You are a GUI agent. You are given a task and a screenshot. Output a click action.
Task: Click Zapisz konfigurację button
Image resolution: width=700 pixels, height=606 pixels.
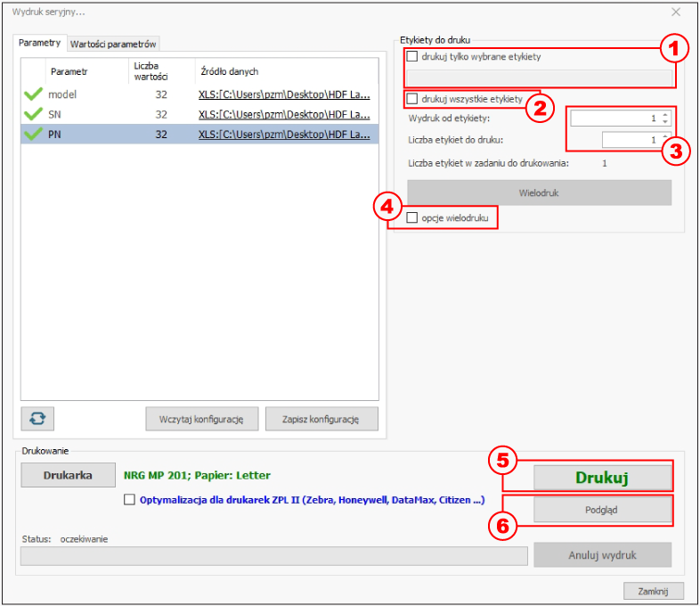click(x=322, y=419)
